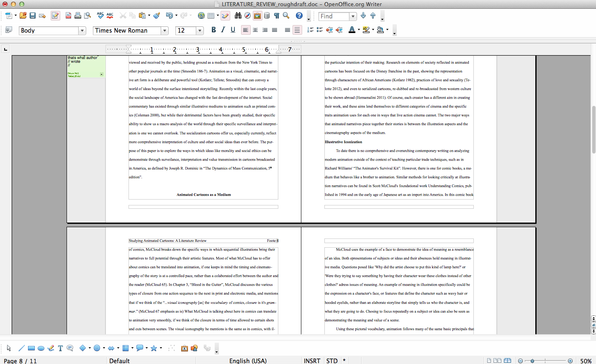The image size is (596, 364).
Task: Click the Open document folder icon
Action: click(x=23, y=15)
